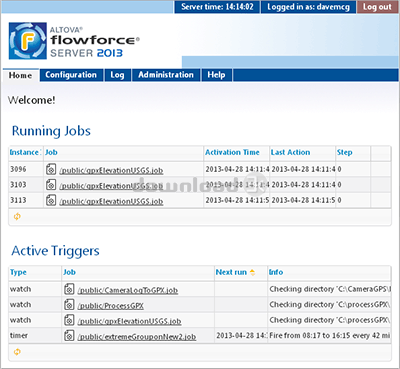
Task: Sort running jobs by Last Action column
Action: [290, 152]
